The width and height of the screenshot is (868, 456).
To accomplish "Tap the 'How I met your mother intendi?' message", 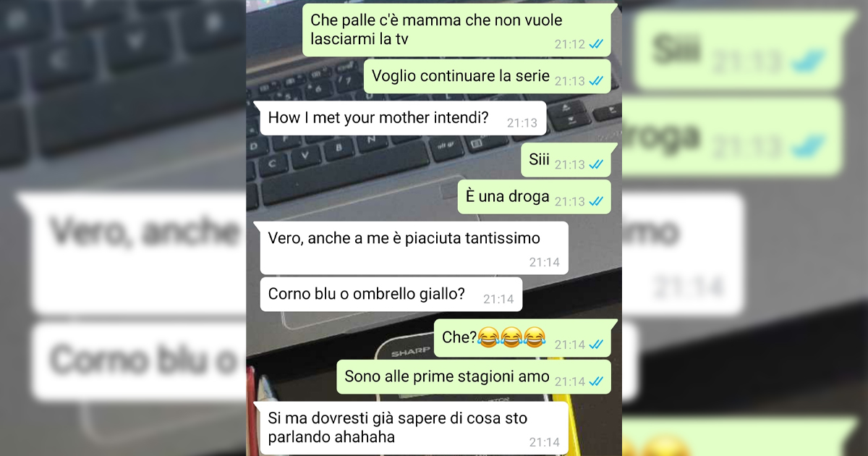I will [403, 118].
